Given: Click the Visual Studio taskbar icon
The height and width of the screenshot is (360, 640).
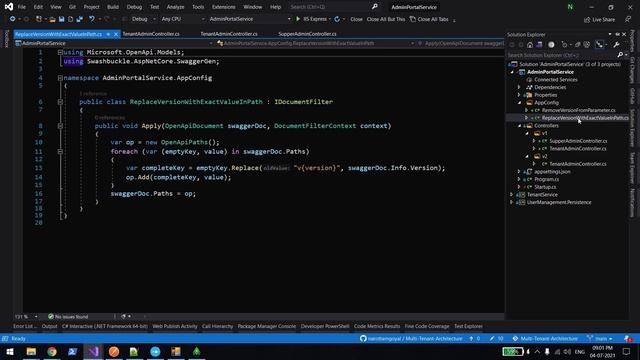Looking at the screenshot, I should [93, 351].
